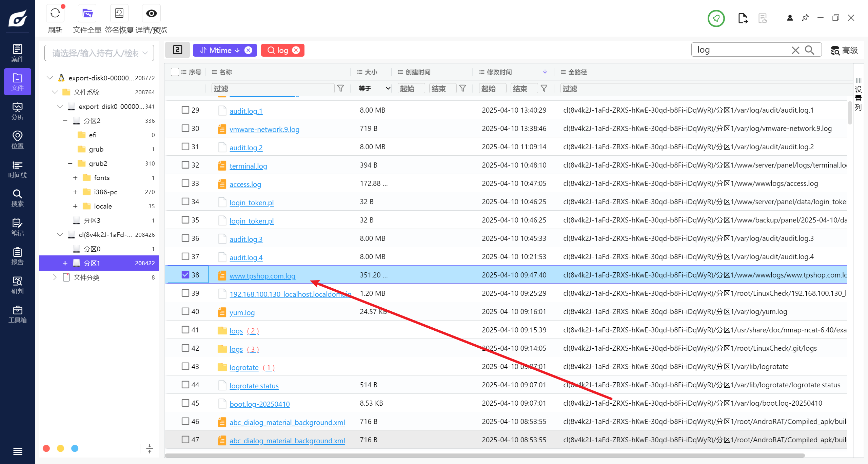The width and height of the screenshot is (868, 464).
Task: Switch to 搜索 section in sidebar
Action: coord(17,198)
